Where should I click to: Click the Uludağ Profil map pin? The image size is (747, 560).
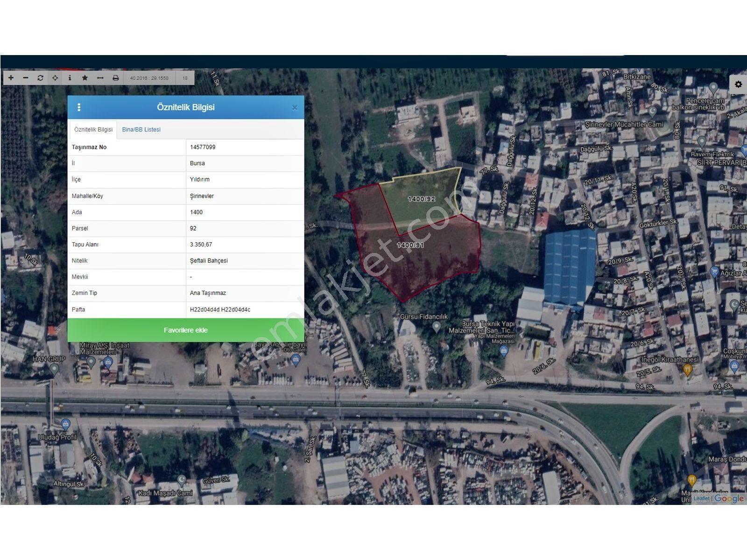point(65,424)
